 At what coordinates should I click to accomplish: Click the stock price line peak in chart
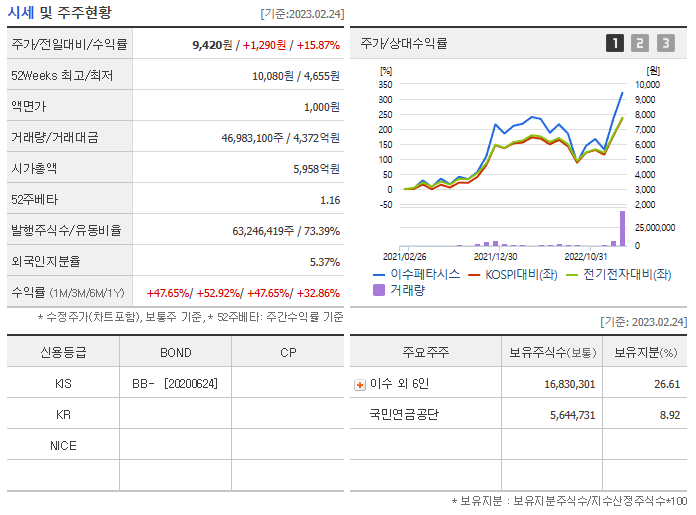pos(622,93)
